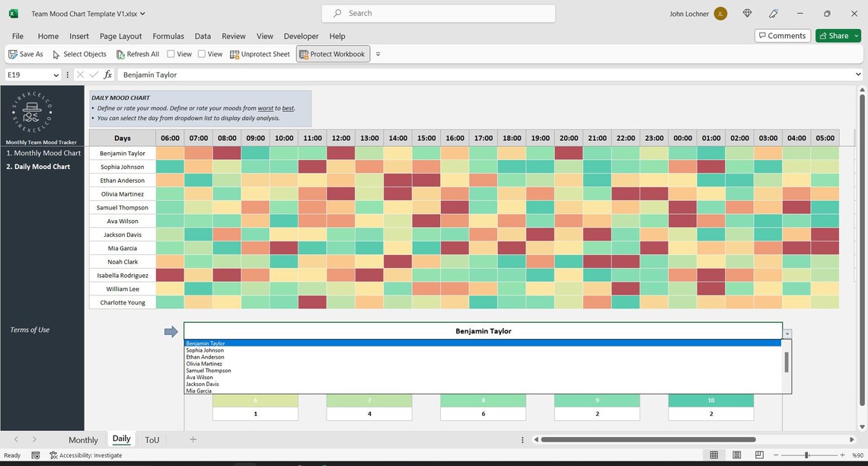Check the second View checkbox
This screenshot has width=868, height=466.
click(202, 53)
